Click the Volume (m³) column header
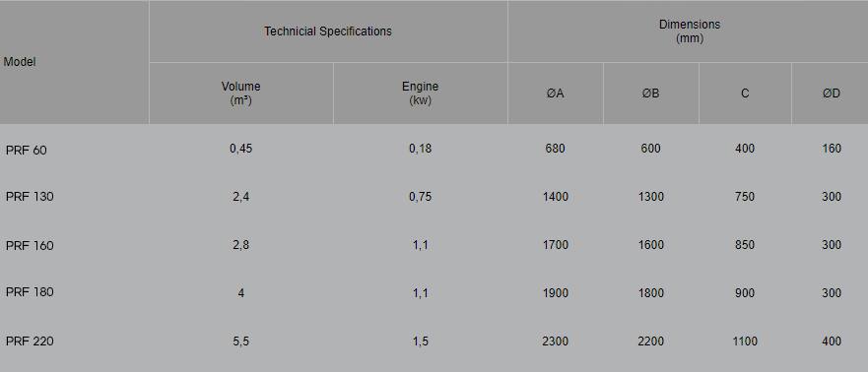The height and width of the screenshot is (372, 868). 240,93
